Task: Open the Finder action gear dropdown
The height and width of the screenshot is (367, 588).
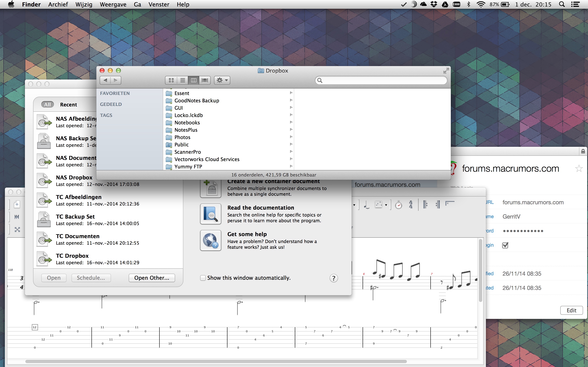Action: [x=222, y=80]
